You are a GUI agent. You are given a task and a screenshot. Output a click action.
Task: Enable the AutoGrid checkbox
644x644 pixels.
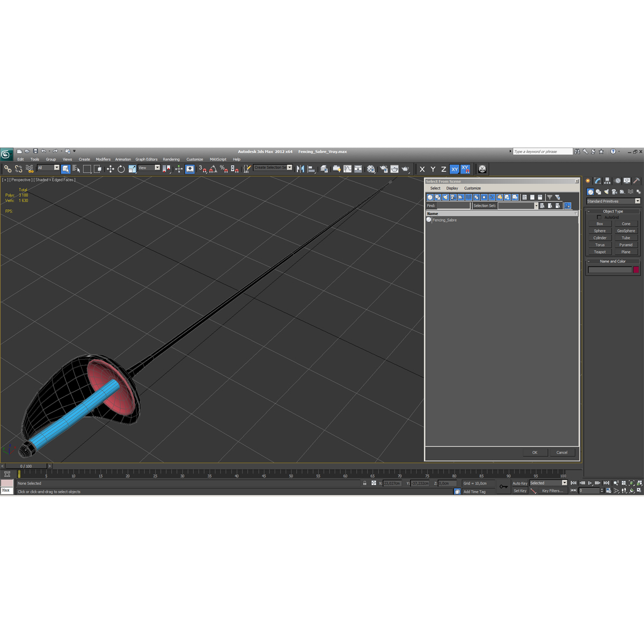point(599,217)
